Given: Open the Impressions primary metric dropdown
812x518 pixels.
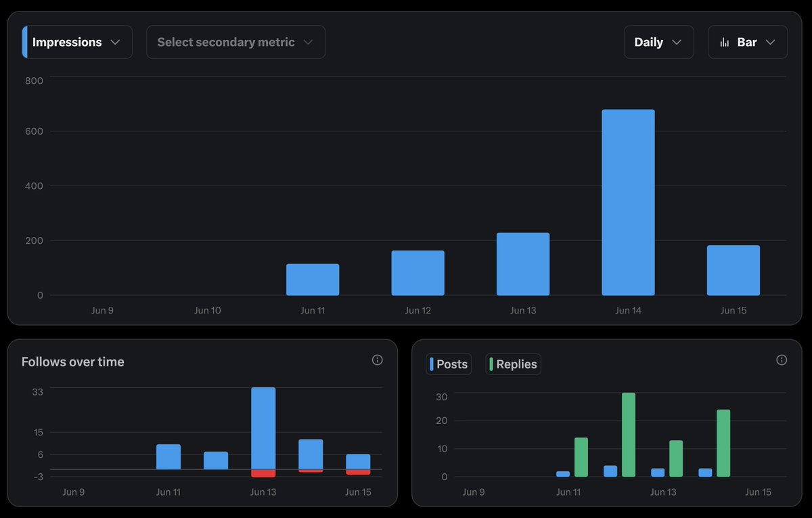Looking at the screenshot, I should tap(77, 42).
